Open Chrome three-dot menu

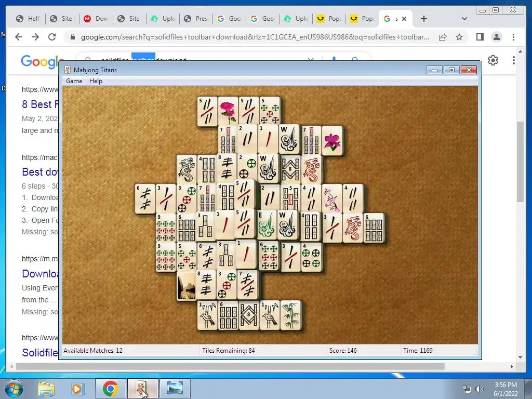(513, 37)
